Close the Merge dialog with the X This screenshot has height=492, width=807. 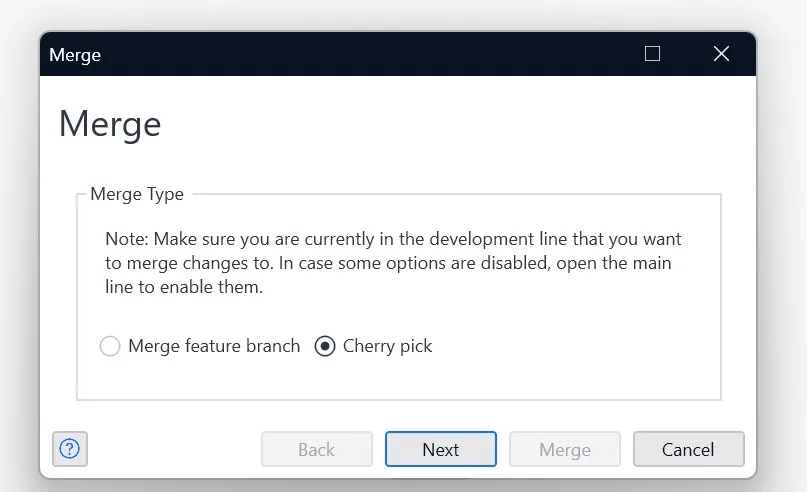tap(721, 54)
